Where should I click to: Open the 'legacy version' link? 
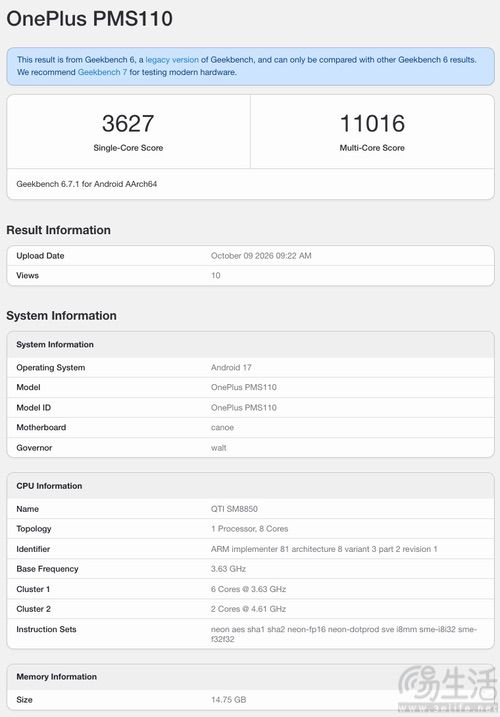coord(172,59)
